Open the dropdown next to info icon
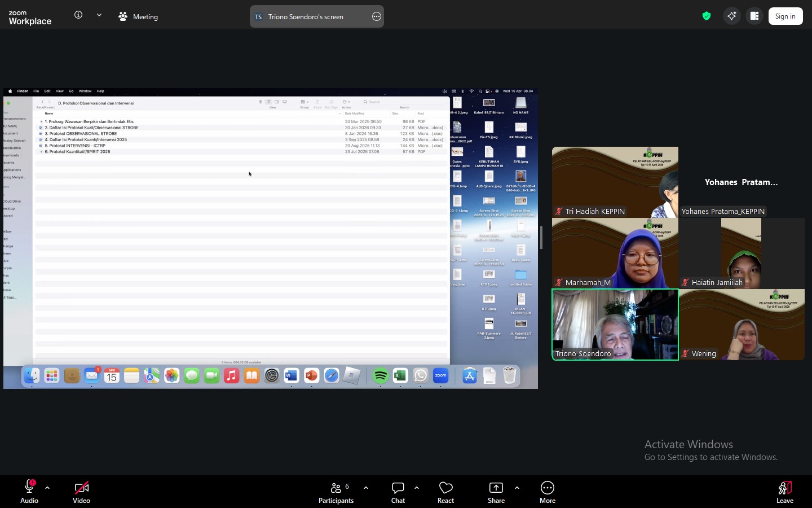Viewport: 812px width, 508px height. pyautogui.click(x=99, y=15)
